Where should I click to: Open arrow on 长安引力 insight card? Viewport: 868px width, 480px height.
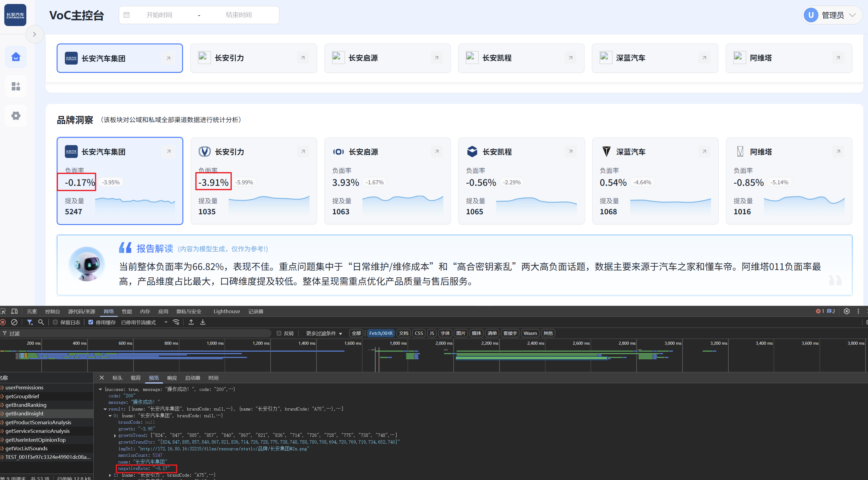point(303,151)
